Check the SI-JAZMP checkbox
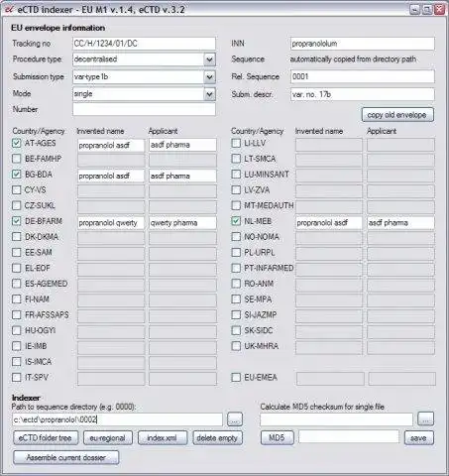The width and height of the screenshot is (449, 476). [236, 315]
